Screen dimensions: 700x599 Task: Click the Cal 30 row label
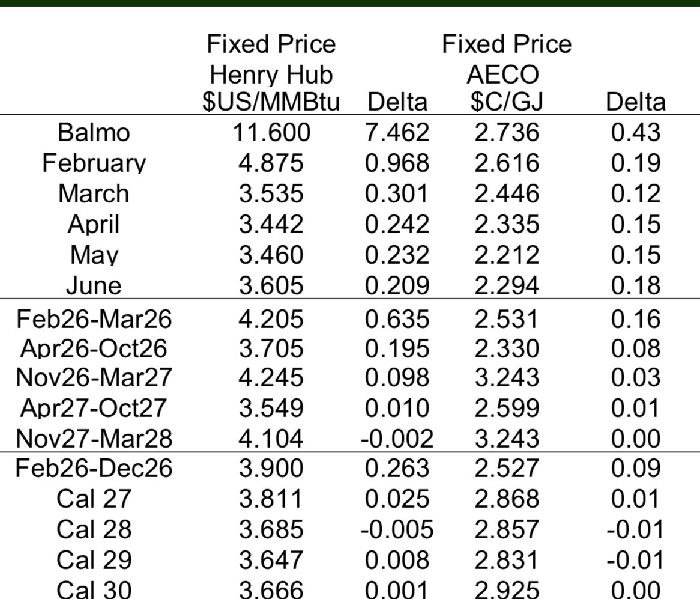94,589
